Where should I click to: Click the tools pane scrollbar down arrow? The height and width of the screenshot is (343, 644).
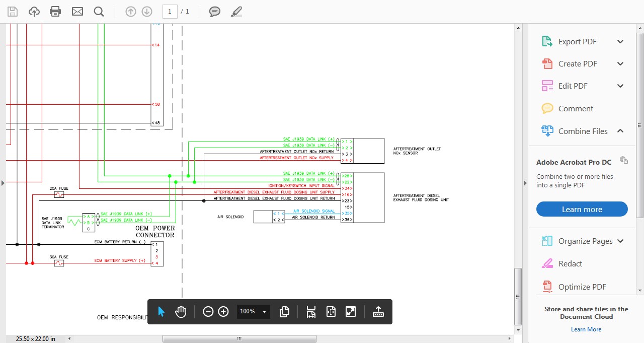click(x=640, y=290)
